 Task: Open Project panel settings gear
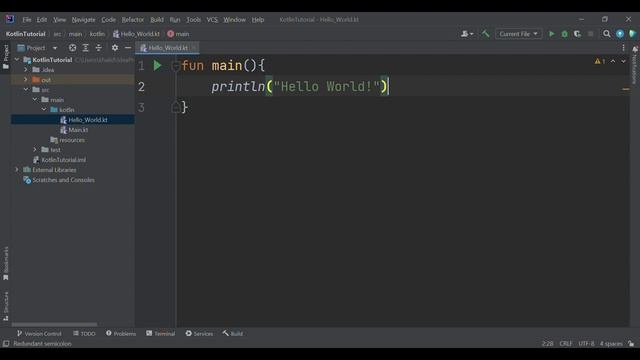coord(115,48)
